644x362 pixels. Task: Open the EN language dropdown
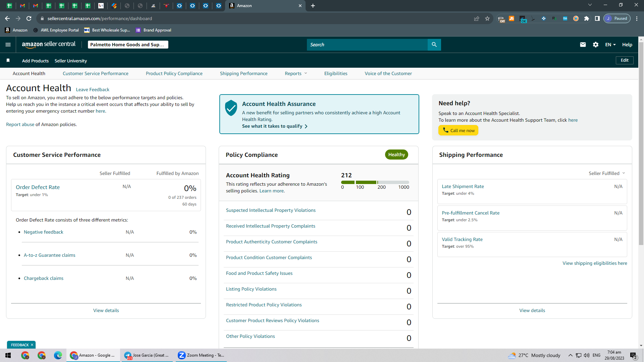[610, 45]
